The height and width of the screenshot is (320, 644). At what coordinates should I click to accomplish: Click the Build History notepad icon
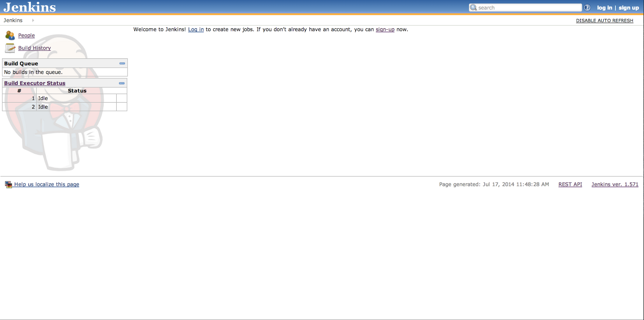point(10,48)
